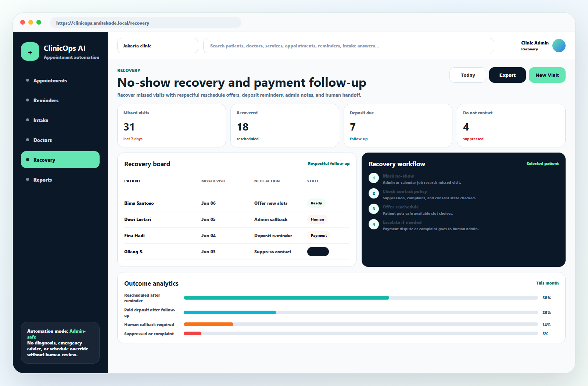Click the dark state pill for Gilang S.
Viewport: 588px width, 386px height.
(318, 252)
